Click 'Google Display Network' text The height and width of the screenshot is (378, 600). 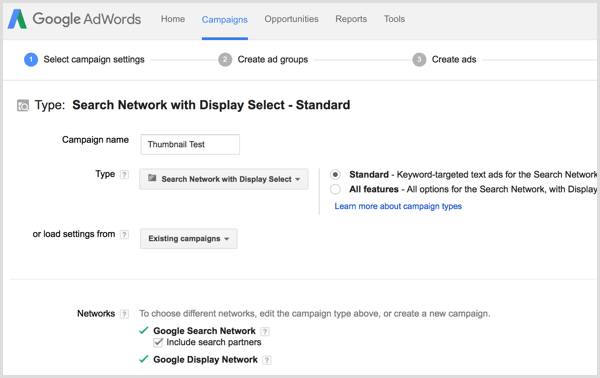205,360
